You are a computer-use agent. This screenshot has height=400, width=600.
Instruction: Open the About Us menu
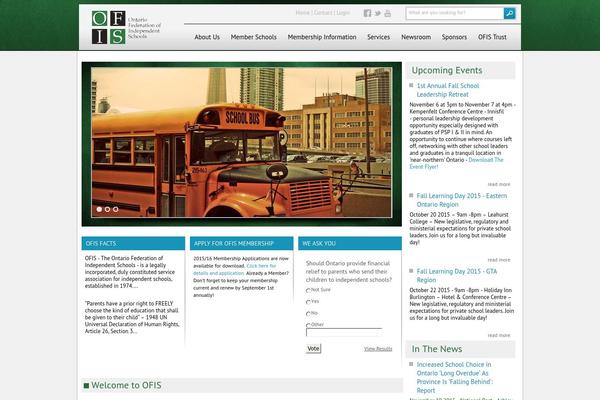tap(207, 37)
